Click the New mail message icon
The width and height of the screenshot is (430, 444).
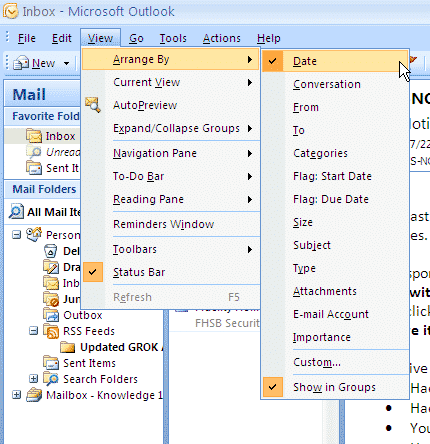[21, 63]
